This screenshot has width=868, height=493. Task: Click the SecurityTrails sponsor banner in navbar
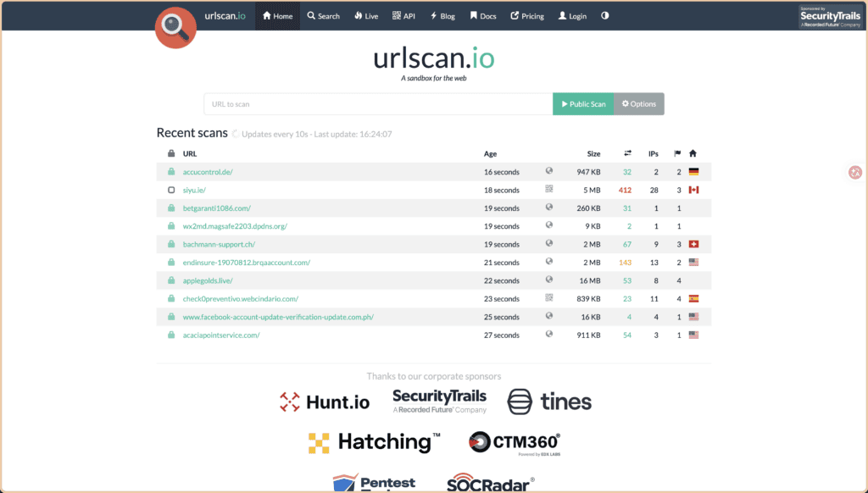[831, 17]
